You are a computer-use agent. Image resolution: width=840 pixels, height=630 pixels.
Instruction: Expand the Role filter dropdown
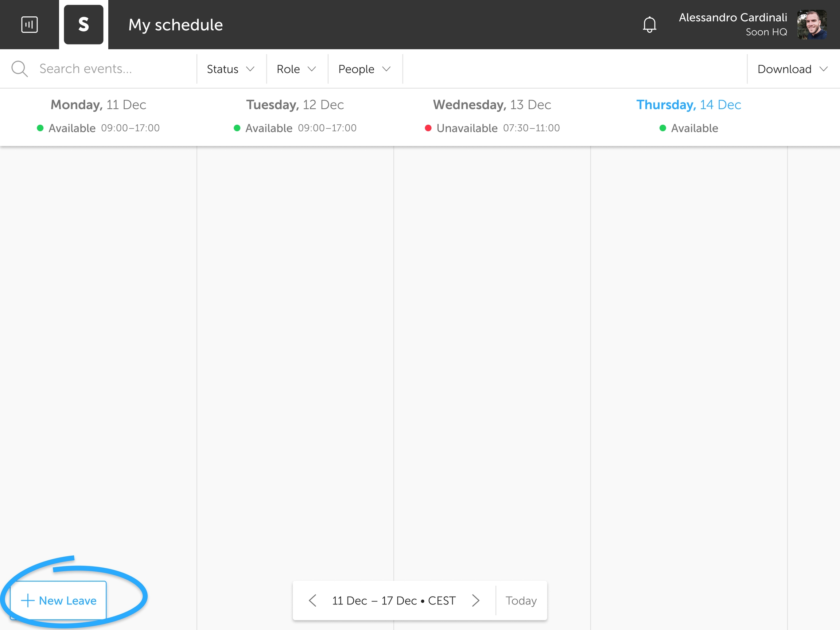click(296, 69)
